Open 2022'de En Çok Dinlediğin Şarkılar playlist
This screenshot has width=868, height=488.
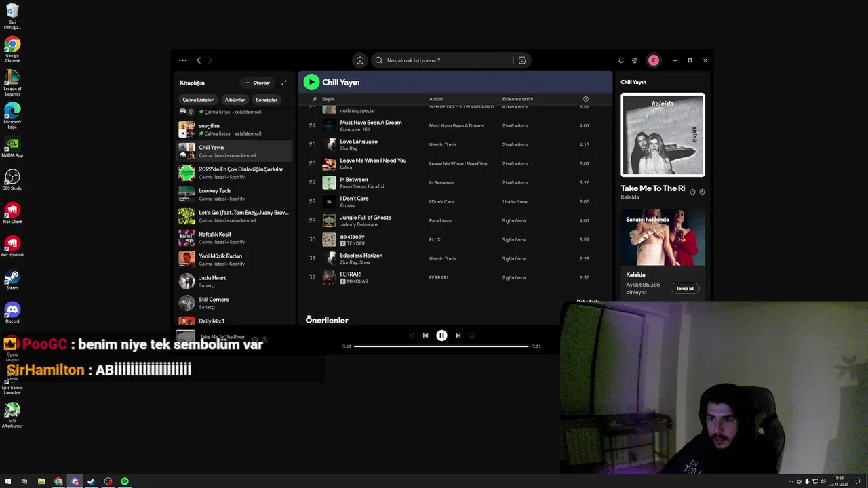pyautogui.click(x=235, y=173)
